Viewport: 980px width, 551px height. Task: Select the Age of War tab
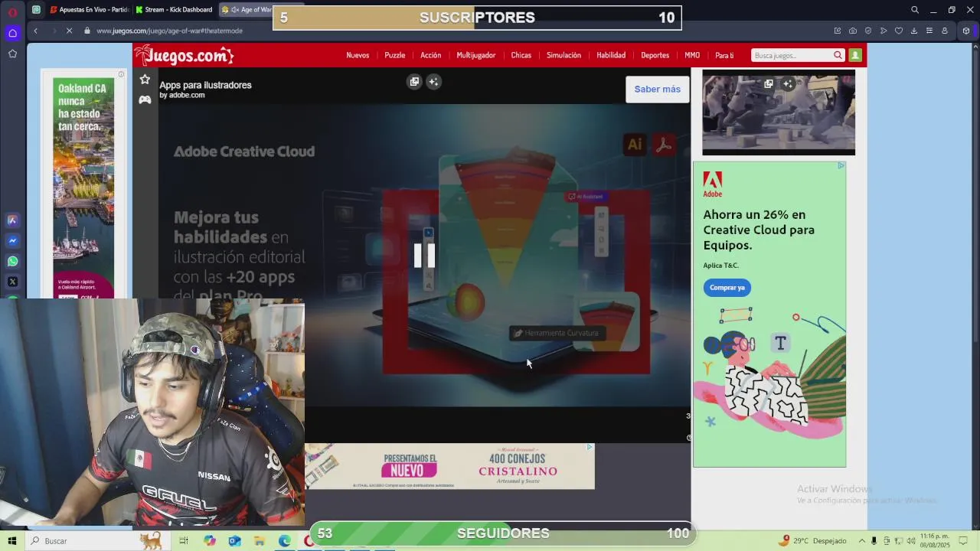click(247, 10)
